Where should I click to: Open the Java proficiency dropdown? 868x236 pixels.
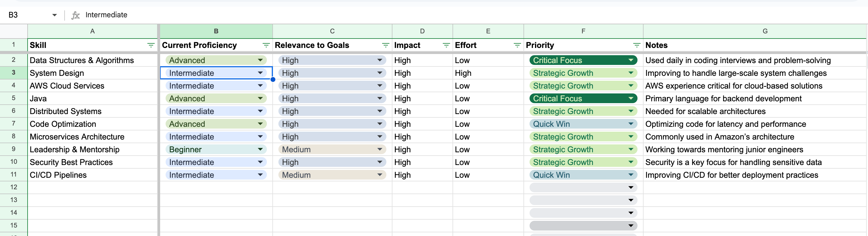point(260,99)
